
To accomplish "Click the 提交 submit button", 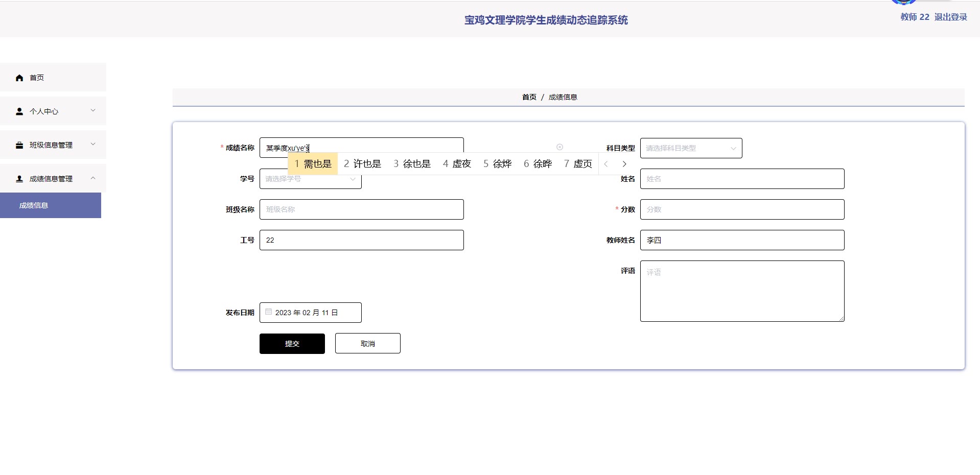I will 292,344.
